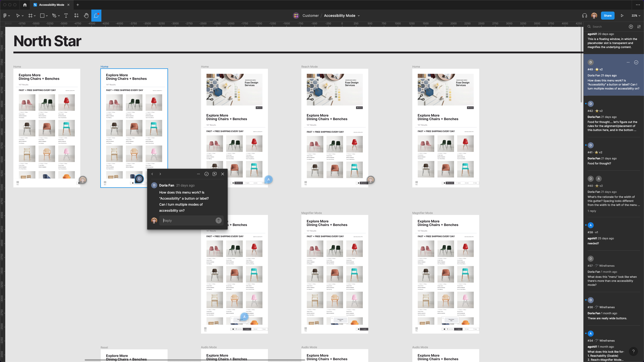Image resolution: width=644 pixels, height=362 pixels.
Task: Go to next comment in popup
Action: pyautogui.click(x=160, y=174)
